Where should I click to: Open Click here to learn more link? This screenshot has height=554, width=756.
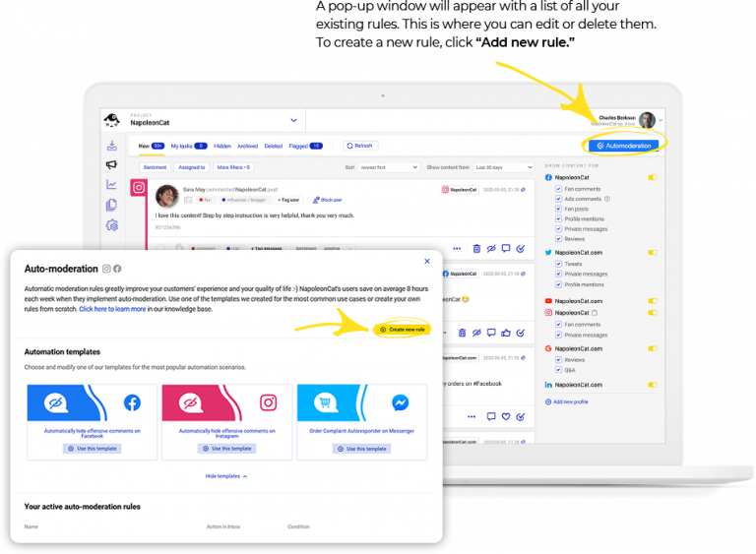coord(112,309)
